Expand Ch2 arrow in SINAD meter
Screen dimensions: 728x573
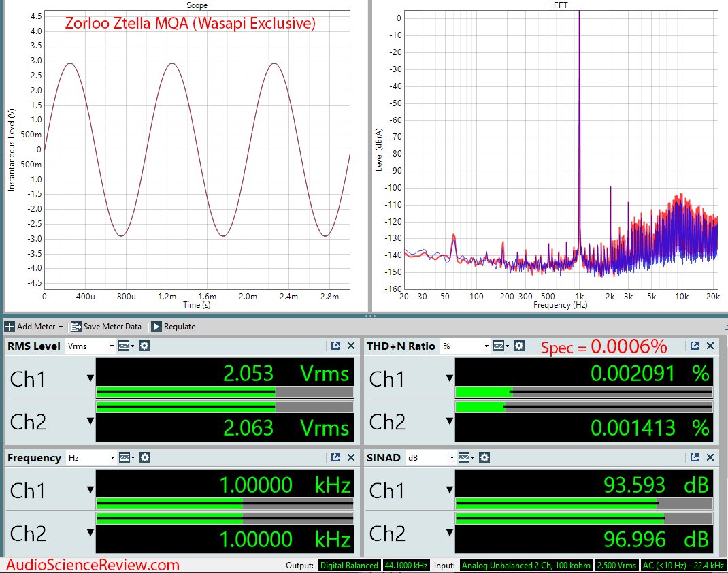[x=450, y=533]
